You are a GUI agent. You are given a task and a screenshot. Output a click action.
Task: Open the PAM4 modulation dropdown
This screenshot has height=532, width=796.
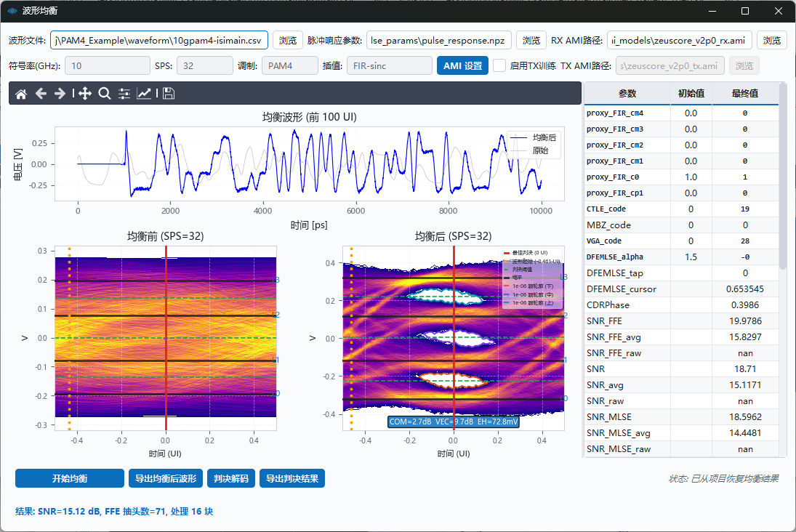pyautogui.click(x=290, y=65)
